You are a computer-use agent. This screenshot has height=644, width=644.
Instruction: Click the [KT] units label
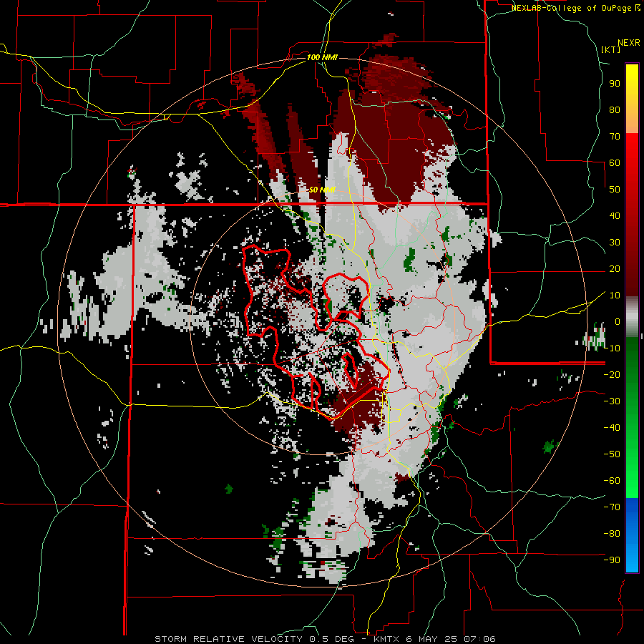tap(611, 49)
